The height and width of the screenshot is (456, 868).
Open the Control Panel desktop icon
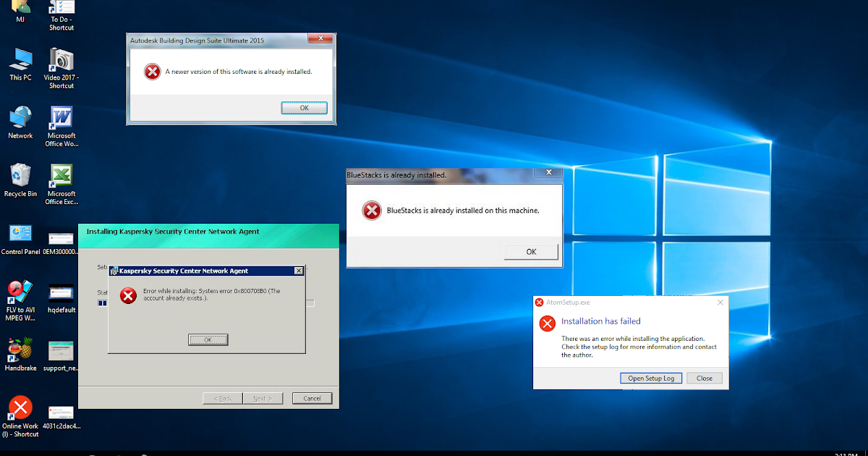(20, 239)
